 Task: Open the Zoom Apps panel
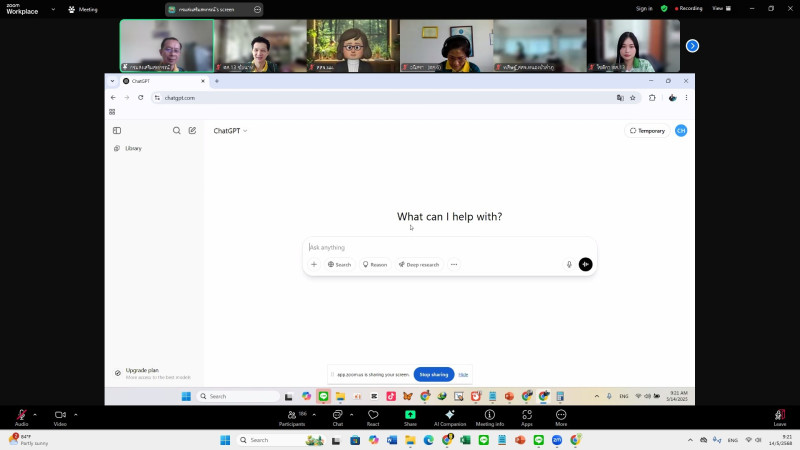tap(527, 418)
